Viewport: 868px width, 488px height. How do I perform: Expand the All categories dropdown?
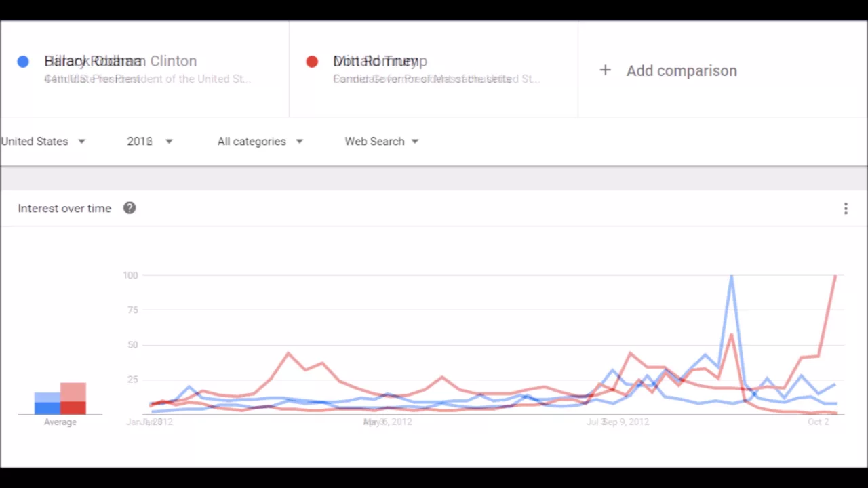pyautogui.click(x=260, y=141)
